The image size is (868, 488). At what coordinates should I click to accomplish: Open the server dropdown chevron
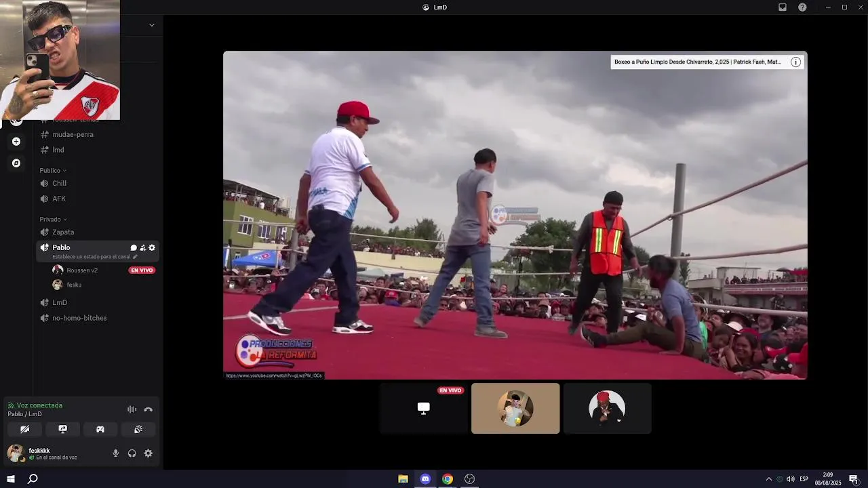pyautogui.click(x=151, y=25)
